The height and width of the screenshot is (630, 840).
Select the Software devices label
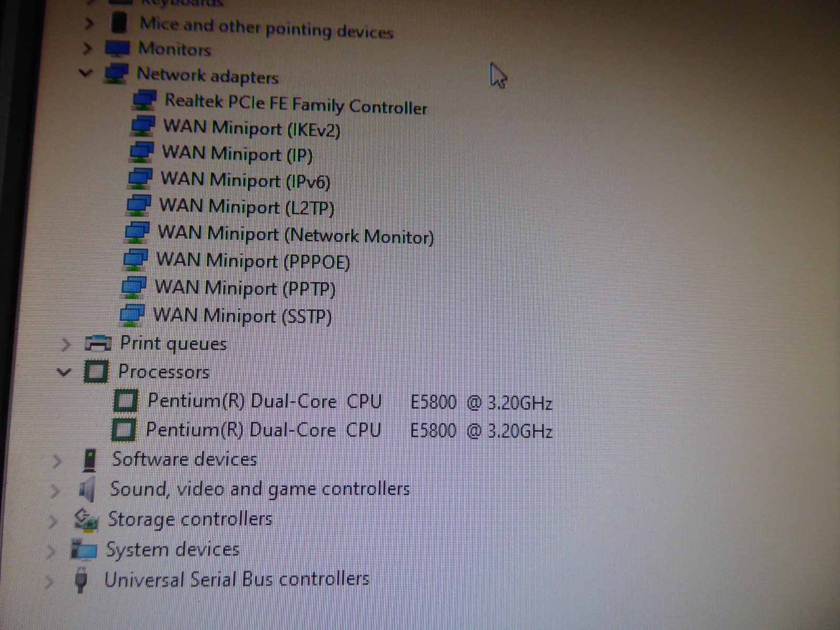(184, 459)
